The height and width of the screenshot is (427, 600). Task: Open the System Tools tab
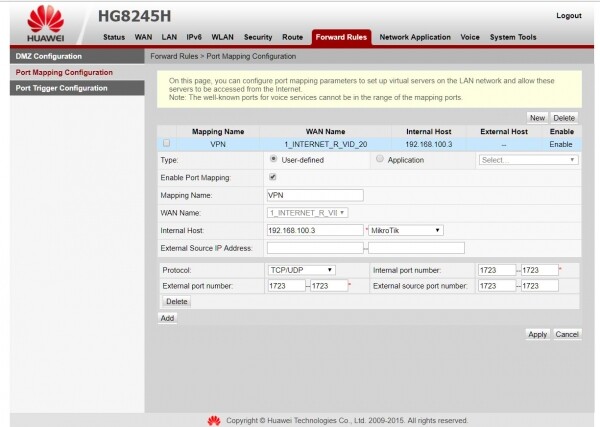click(512, 37)
